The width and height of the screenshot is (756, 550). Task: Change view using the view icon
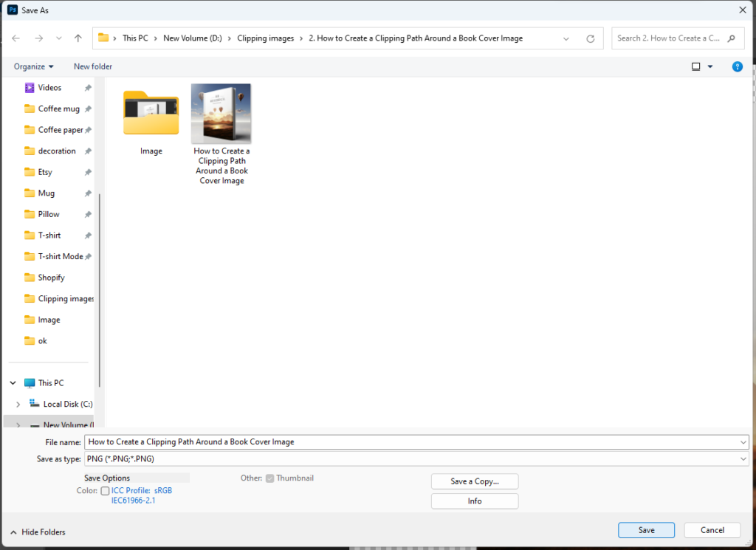695,66
